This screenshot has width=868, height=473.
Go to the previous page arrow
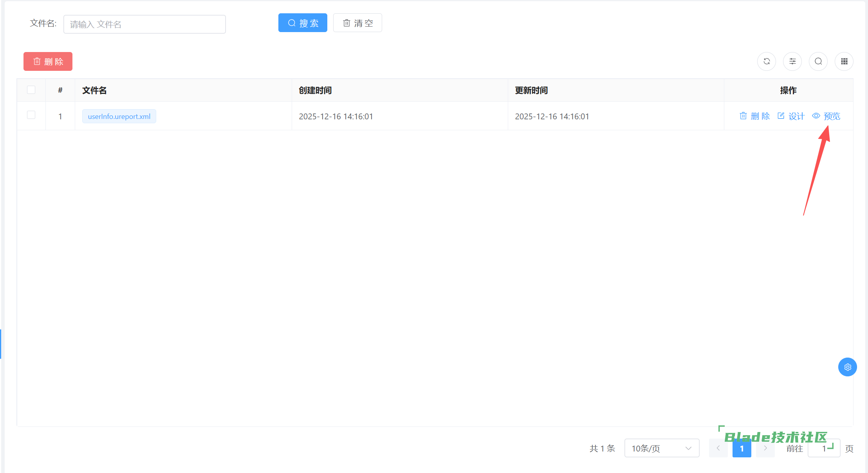point(718,448)
